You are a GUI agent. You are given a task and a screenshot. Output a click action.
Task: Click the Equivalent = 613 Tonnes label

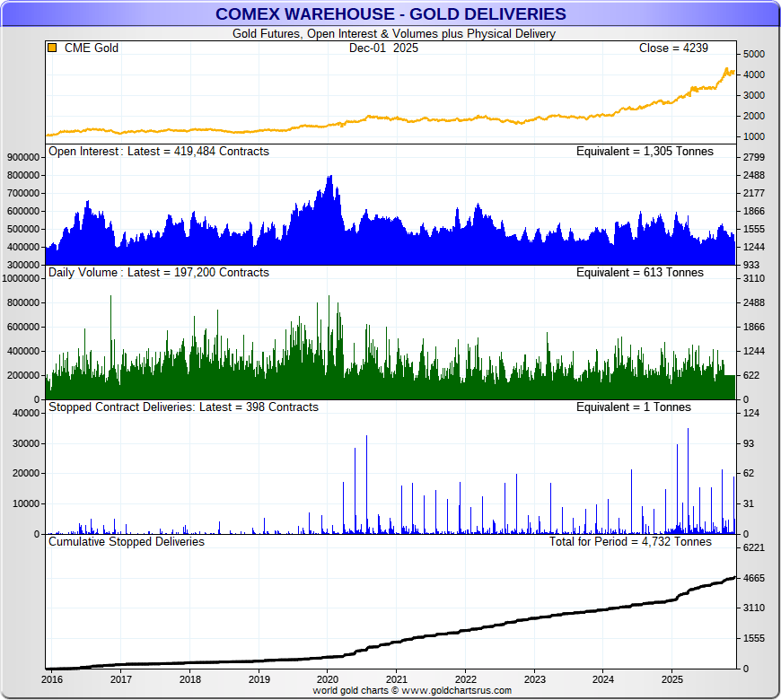point(640,272)
